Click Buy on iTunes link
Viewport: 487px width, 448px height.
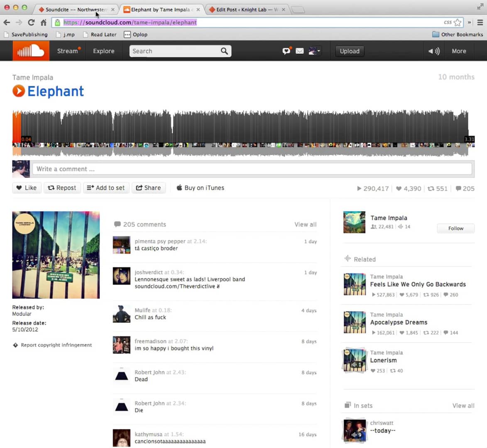click(x=201, y=187)
